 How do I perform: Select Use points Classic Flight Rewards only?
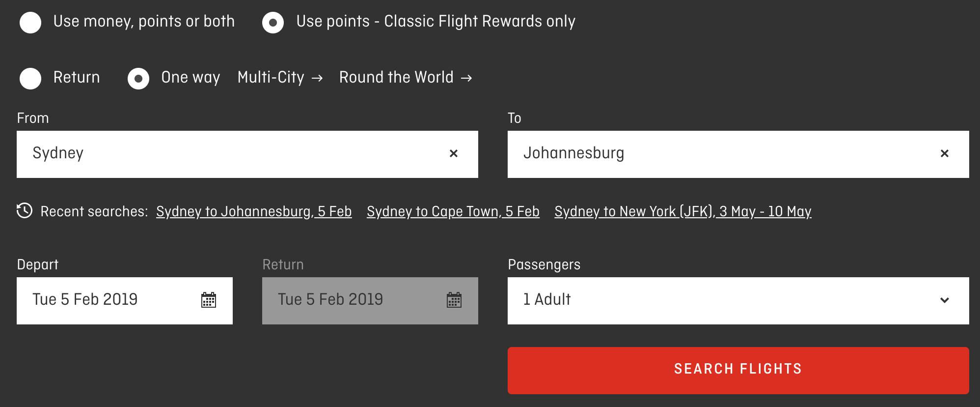pyautogui.click(x=273, y=23)
